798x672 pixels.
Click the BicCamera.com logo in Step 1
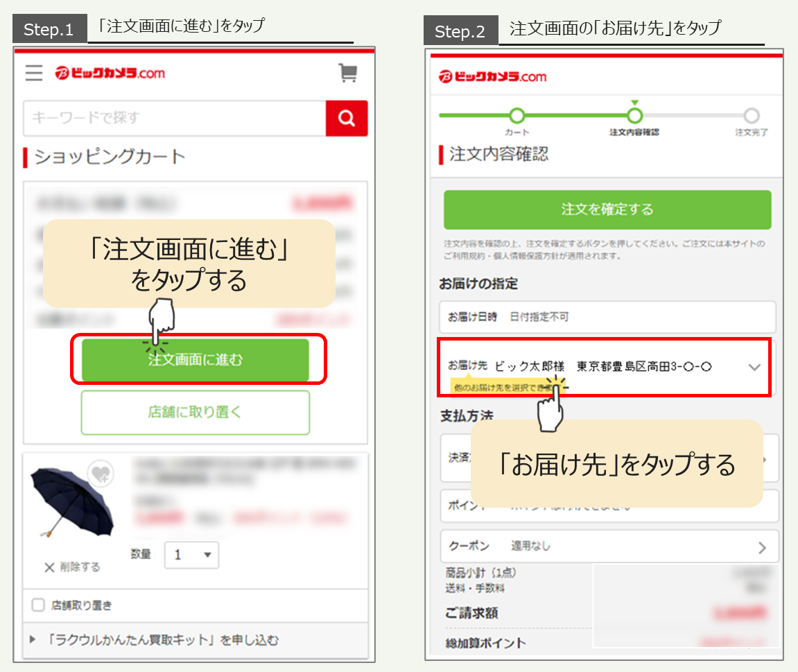pos(110,73)
